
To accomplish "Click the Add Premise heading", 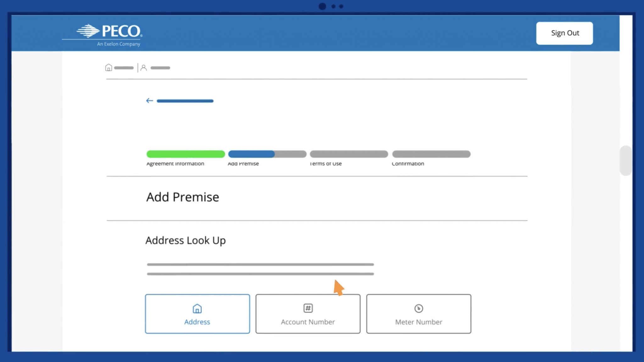I will [x=182, y=197].
